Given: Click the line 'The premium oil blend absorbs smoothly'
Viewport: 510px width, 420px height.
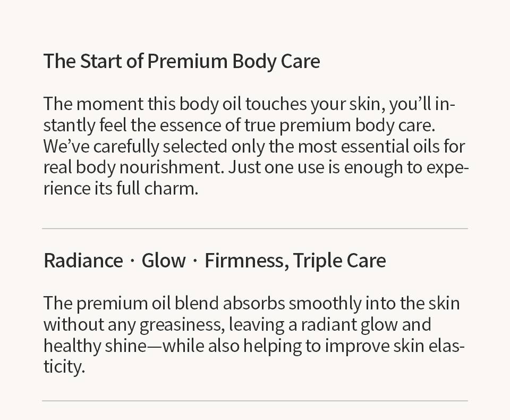Looking at the screenshot, I should tap(251, 304).
